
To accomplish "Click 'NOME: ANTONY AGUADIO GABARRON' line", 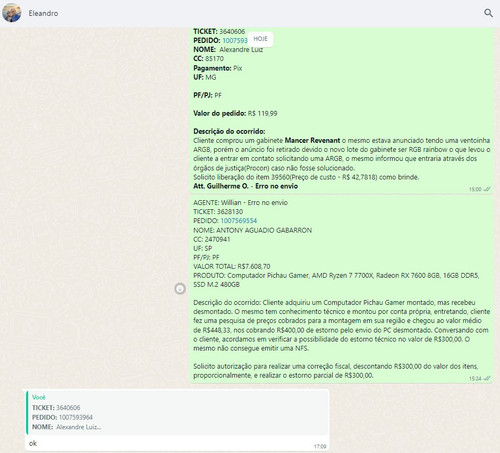I will pos(253,230).
